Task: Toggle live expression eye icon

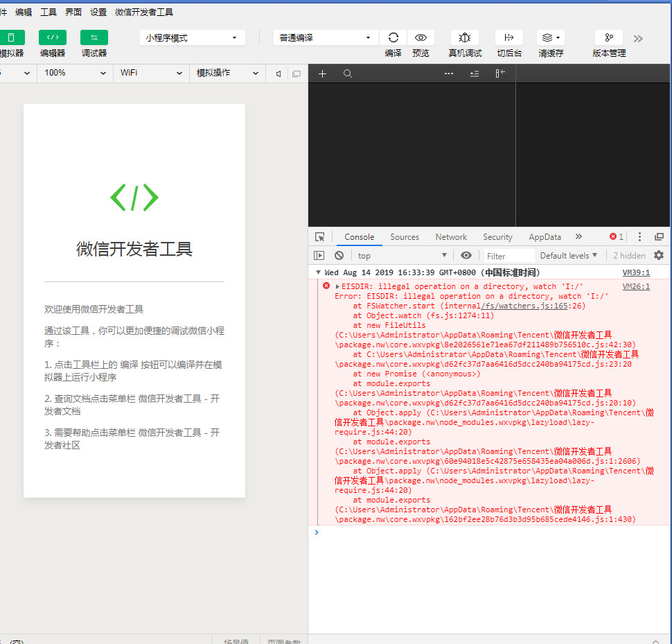Action: click(x=466, y=256)
